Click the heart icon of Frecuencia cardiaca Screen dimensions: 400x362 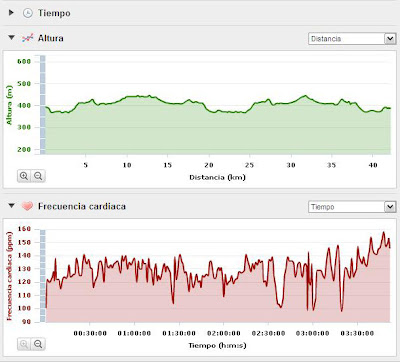[x=27, y=206]
